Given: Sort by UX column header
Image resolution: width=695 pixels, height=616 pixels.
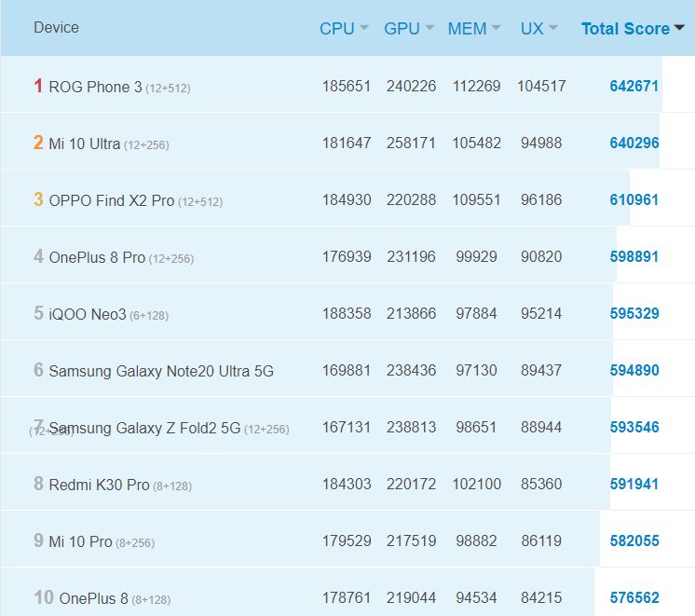Looking at the screenshot, I should point(538,29).
